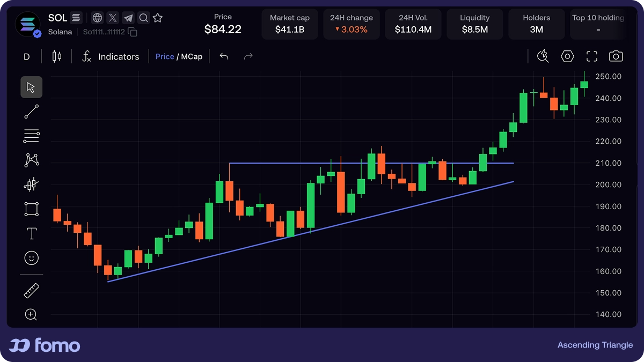Screen dimensions: 644x362
Task: Select the cursor pointer tool
Action: [32, 87]
